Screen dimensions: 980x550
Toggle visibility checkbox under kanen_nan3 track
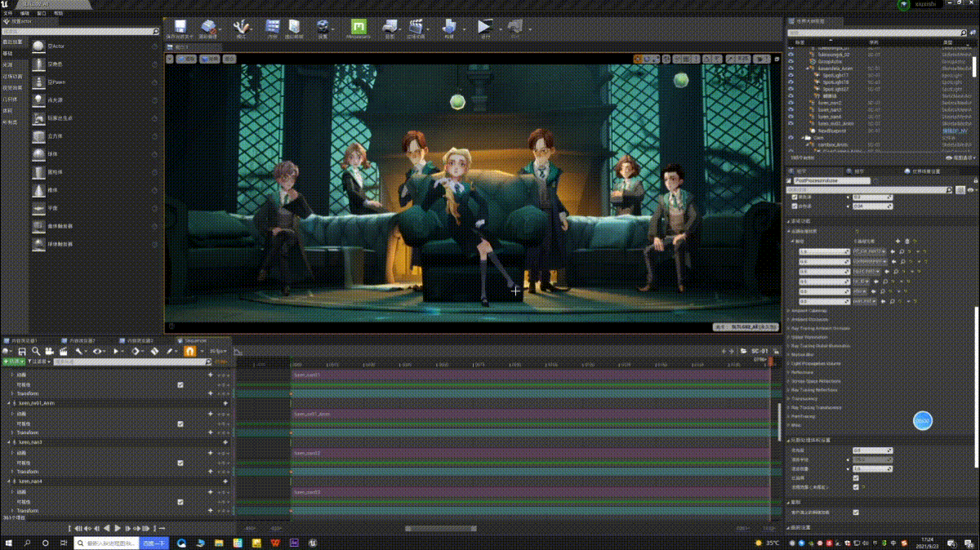tap(180, 463)
